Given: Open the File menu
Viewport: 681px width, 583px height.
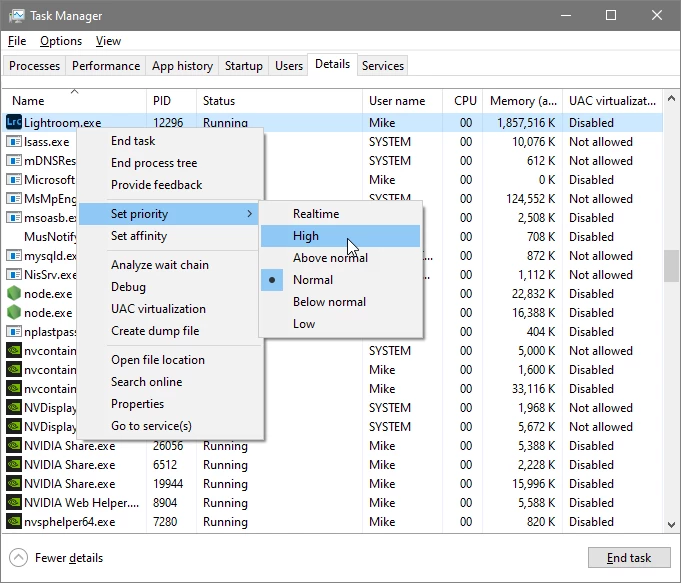Looking at the screenshot, I should [17, 41].
